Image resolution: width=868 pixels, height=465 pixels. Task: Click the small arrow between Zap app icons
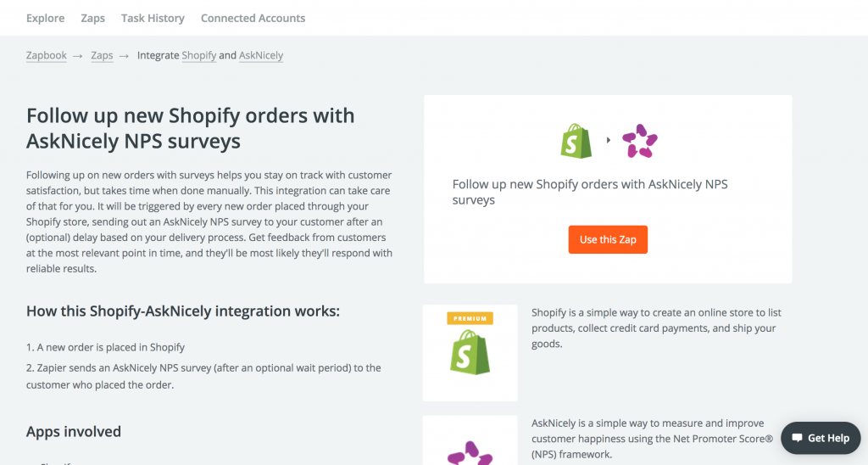pos(609,140)
